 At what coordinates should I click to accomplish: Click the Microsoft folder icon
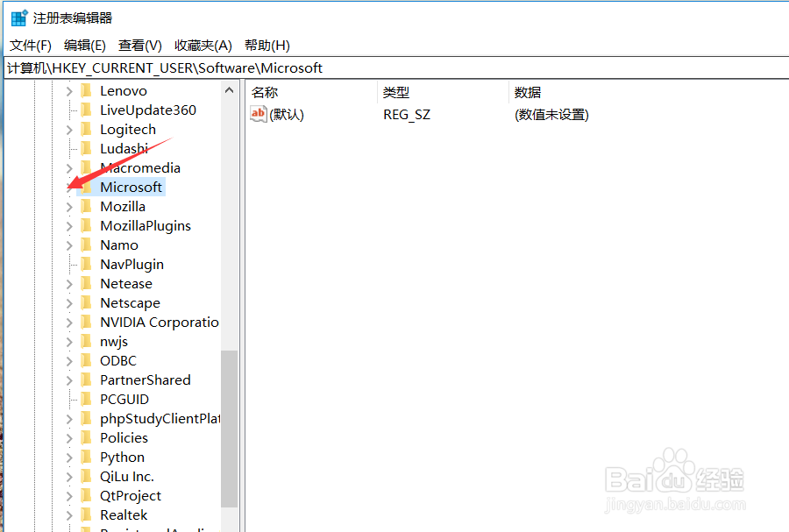tap(87, 187)
